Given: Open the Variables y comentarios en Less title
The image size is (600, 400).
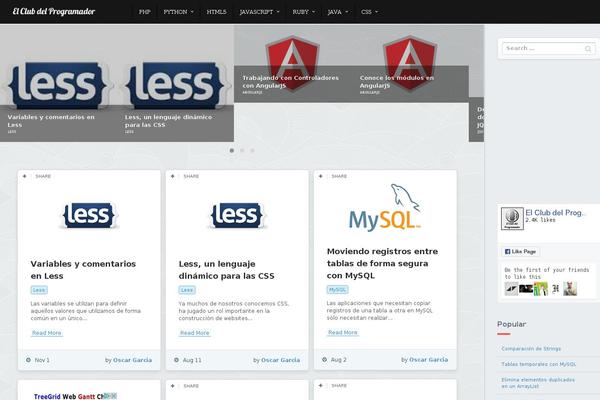Looking at the screenshot, I should coord(83,269).
